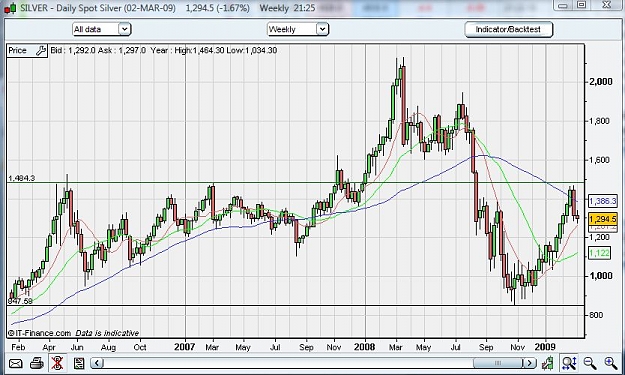Click the 1,294.5 current price label
625x375 pixels.
click(x=603, y=219)
